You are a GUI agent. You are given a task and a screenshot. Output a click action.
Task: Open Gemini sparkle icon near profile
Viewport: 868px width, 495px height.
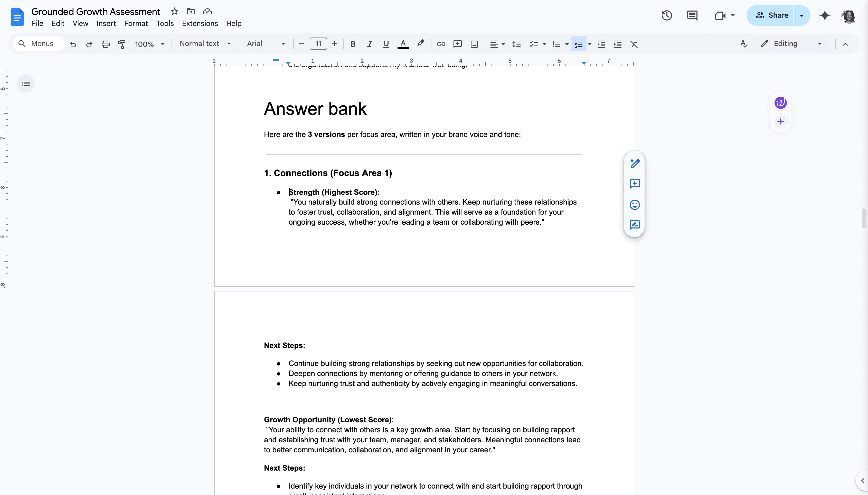coord(825,15)
